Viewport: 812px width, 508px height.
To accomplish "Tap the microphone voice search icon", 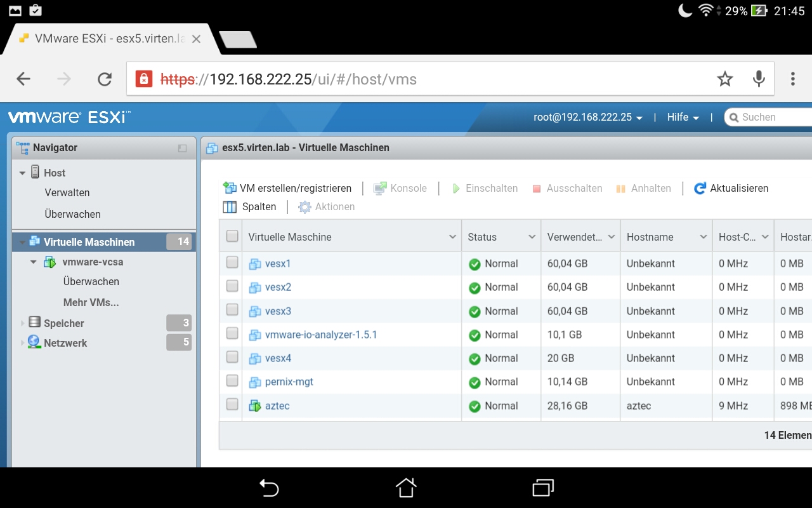I will click(759, 79).
